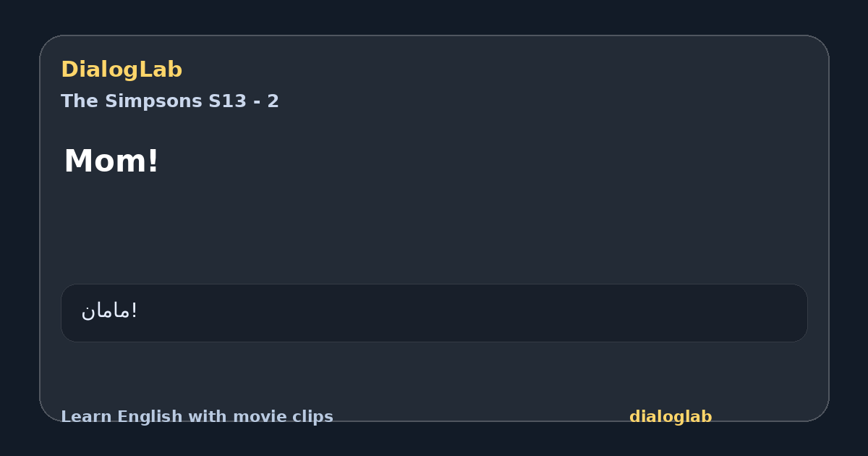The width and height of the screenshot is (868, 456).
Task: Click the rounded top-right corner of card
Action: pyautogui.click(x=816, y=48)
